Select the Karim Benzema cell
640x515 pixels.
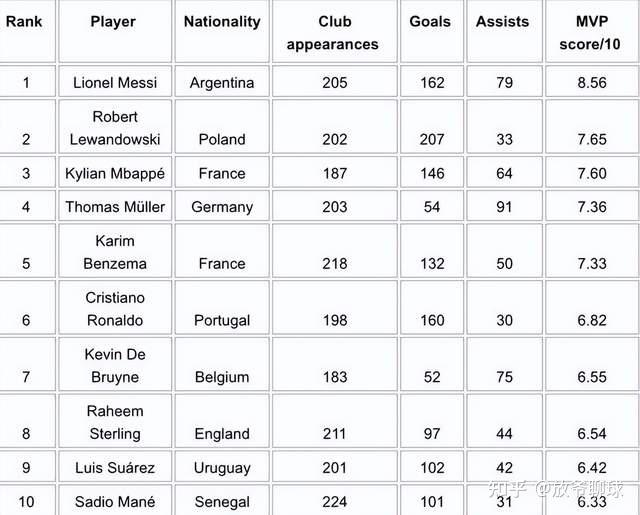pos(114,252)
